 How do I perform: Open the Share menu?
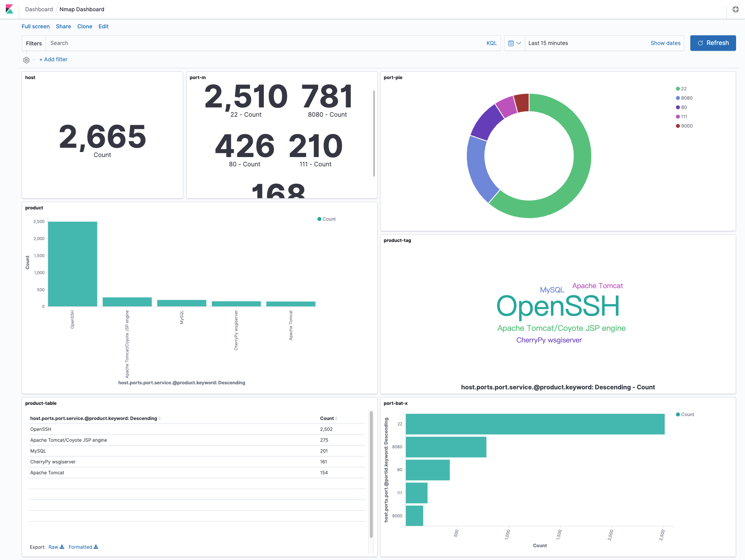tap(63, 26)
